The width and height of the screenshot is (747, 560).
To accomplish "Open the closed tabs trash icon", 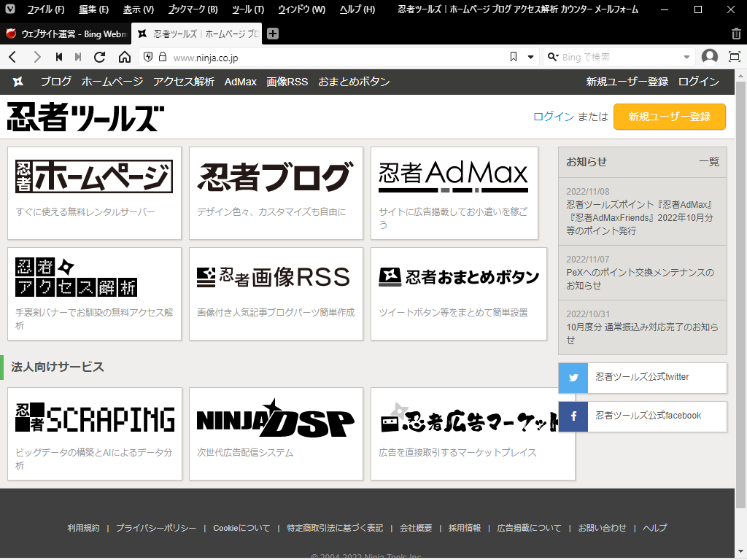I will click(736, 34).
